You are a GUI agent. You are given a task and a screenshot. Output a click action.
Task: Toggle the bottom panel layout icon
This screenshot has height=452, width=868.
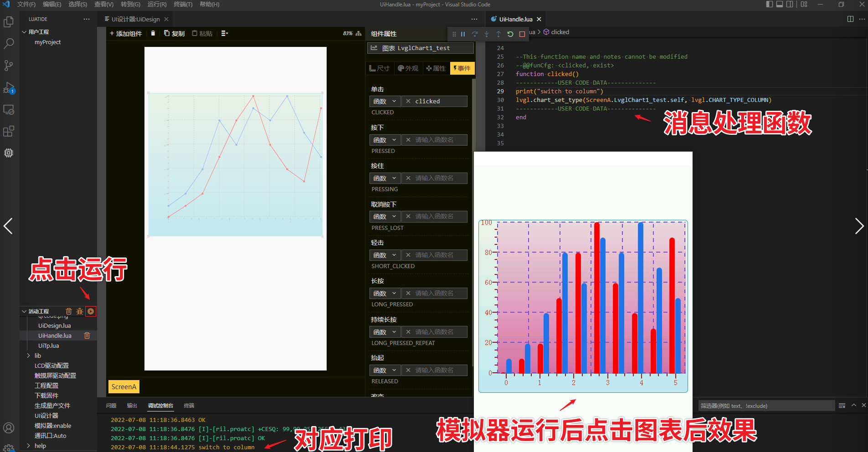point(780,4)
